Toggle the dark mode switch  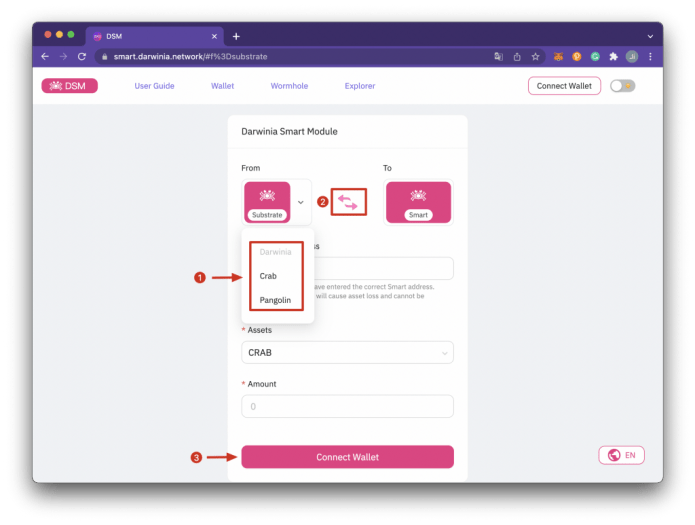pyautogui.click(x=622, y=86)
